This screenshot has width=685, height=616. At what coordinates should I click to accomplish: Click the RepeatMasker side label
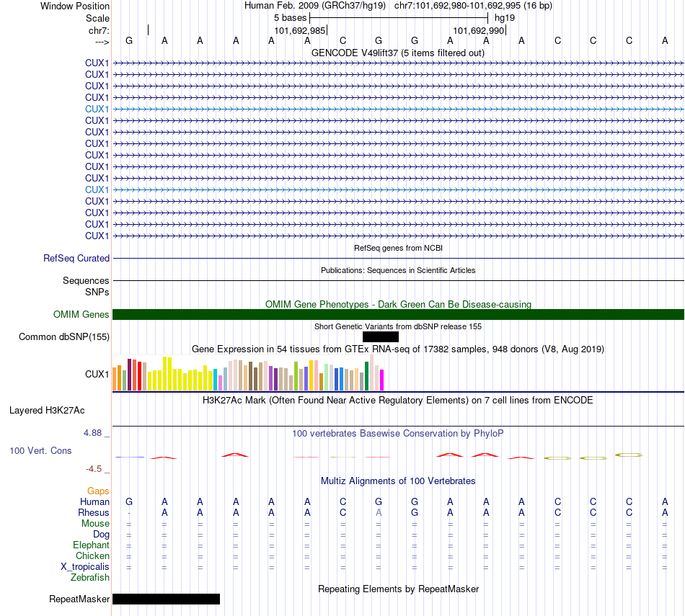79,599
